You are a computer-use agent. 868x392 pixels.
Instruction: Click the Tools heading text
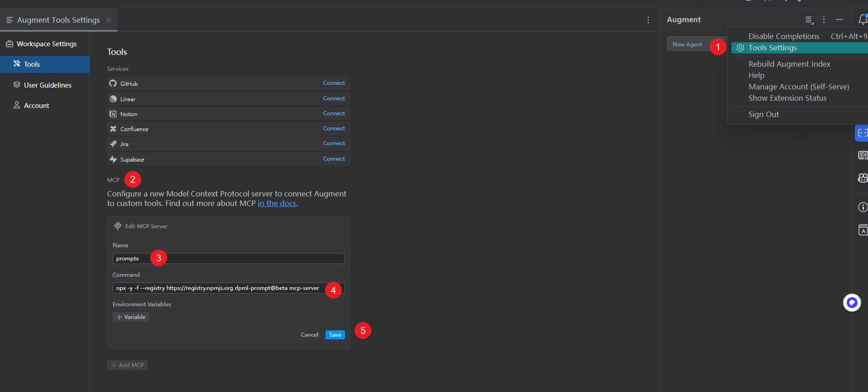pyautogui.click(x=117, y=52)
